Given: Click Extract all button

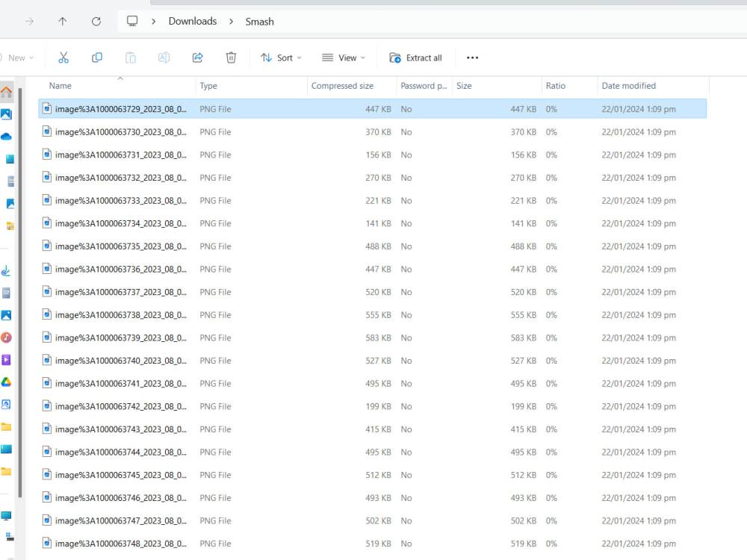Looking at the screenshot, I should point(415,57).
